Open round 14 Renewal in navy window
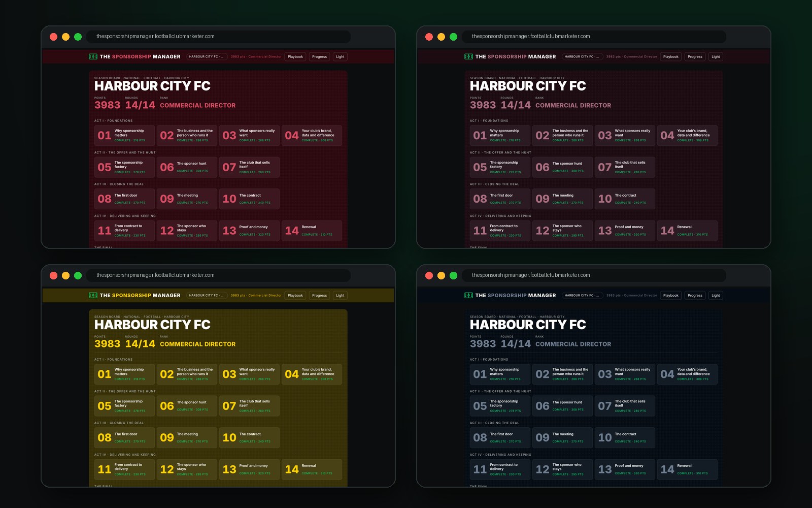Viewport: 812px width, 508px height. [x=687, y=469]
